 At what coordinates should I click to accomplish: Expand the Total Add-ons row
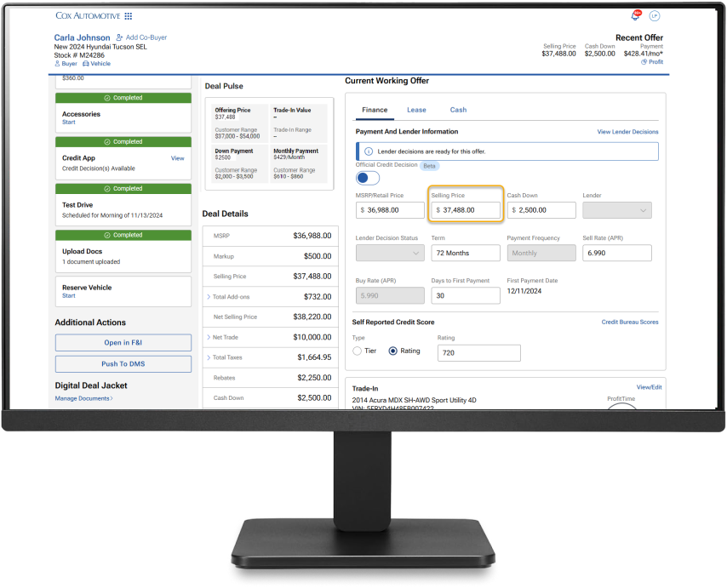point(209,297)
